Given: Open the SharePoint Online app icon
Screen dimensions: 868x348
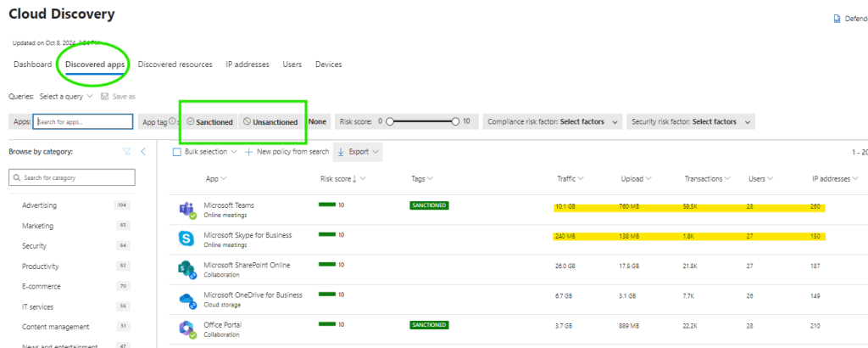Looking at the screenshot, I should coord(186,269).
